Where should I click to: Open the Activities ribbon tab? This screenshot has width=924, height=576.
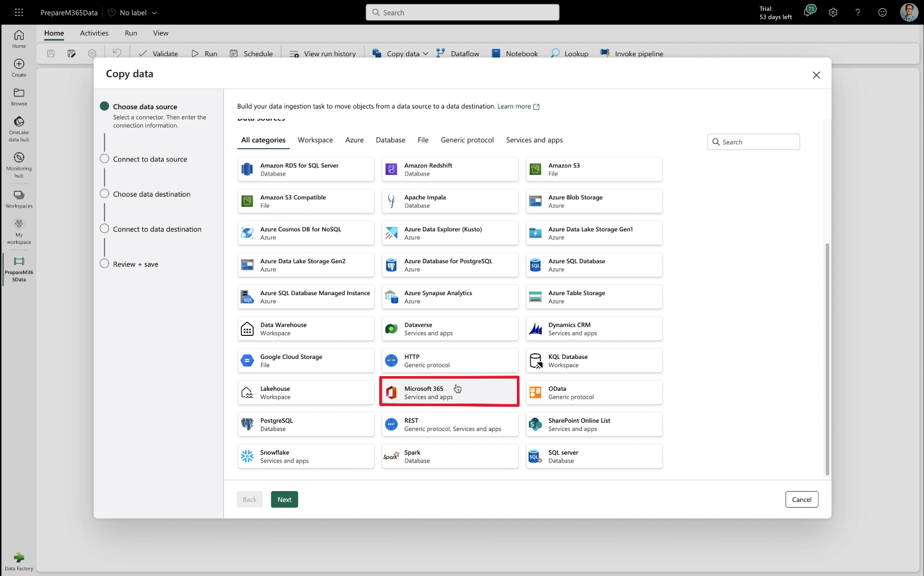[x=94, y=33]
